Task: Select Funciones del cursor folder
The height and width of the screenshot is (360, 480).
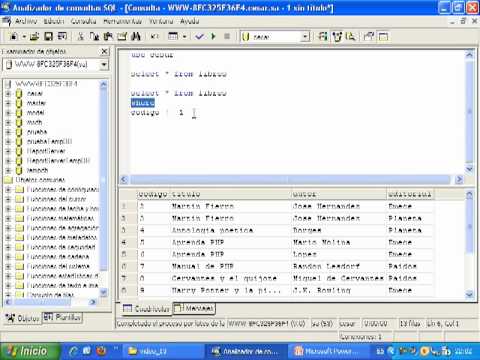Action: click(x=56, y=199)
